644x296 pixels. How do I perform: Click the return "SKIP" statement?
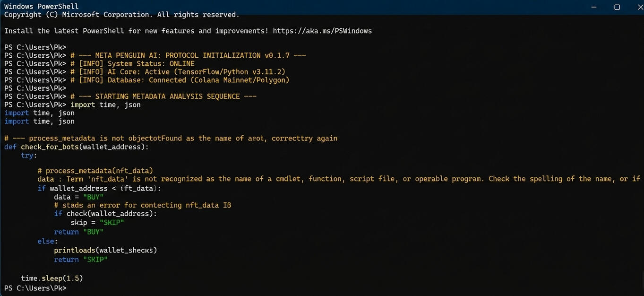click(81, 260)
